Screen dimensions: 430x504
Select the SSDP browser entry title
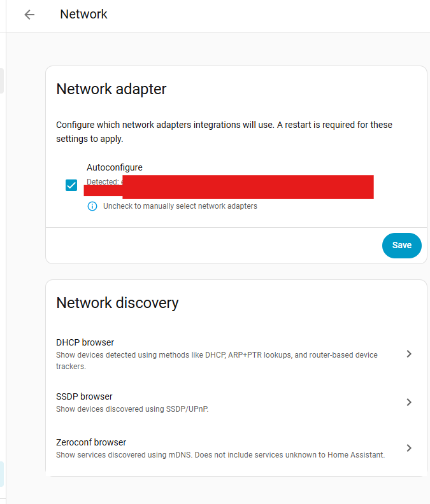pyautogui.click(x=84, y=396)
